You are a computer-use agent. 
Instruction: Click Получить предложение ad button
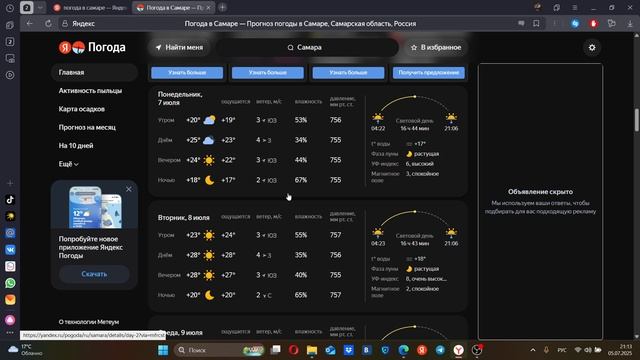pyautogui.click(x=429, y=72)
